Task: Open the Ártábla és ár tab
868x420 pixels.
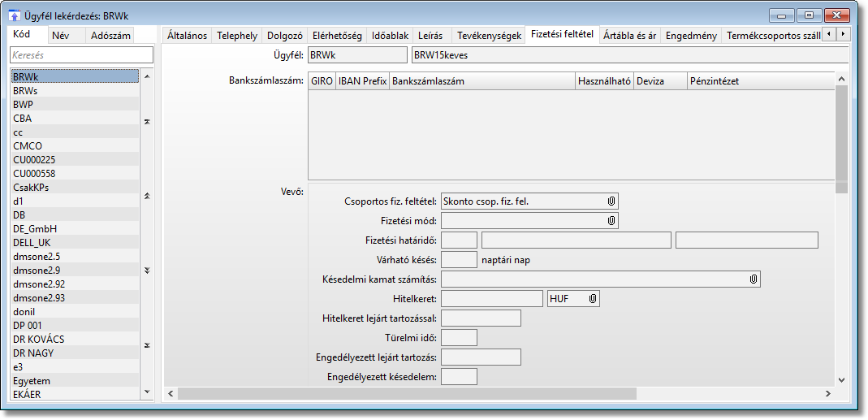Action: tap(629, 36)
